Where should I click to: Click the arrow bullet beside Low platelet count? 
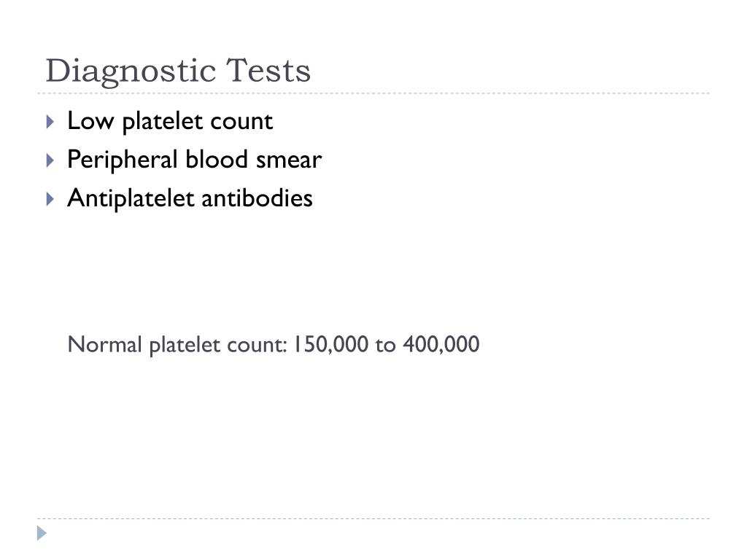tap(50, 122)
